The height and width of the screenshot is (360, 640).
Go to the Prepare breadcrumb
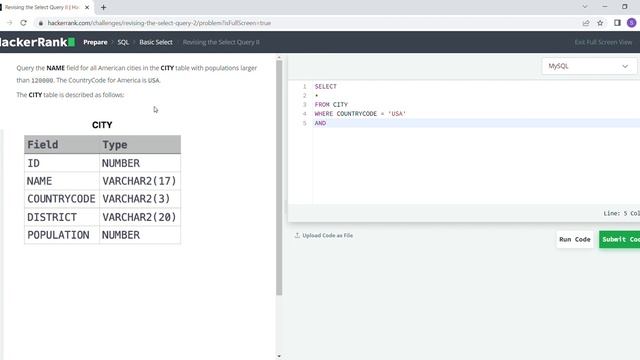[x=95, y=42]
